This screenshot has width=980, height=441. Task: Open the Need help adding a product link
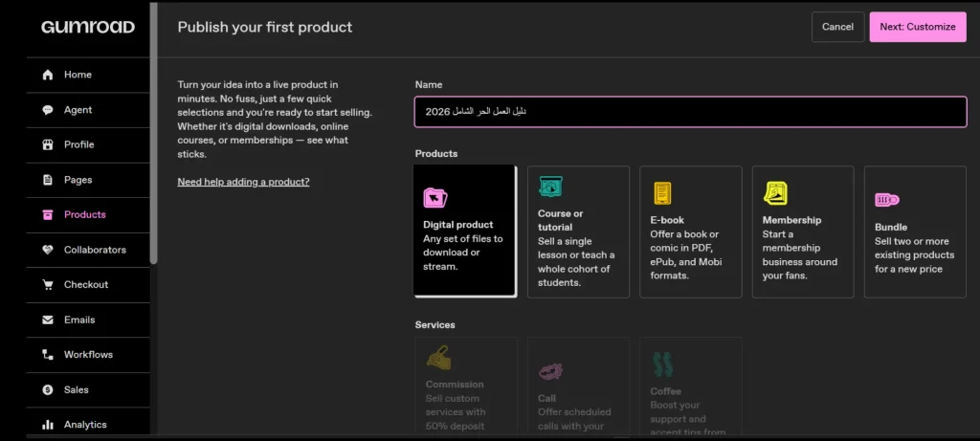coord(243,182)
